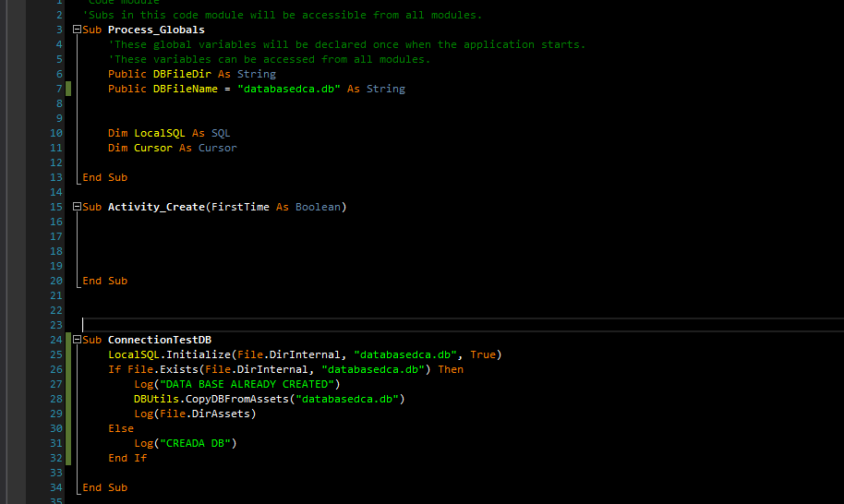Click DirAssets on line 29
The width and height of the screenshot is (844, 504).
pos(221,414)
